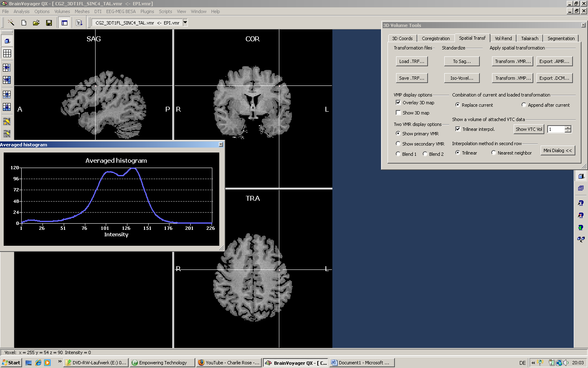Viewport: 588px width, 368px height.
Task: Click the grid icon in left sidebar
Action: coord(7,53)
